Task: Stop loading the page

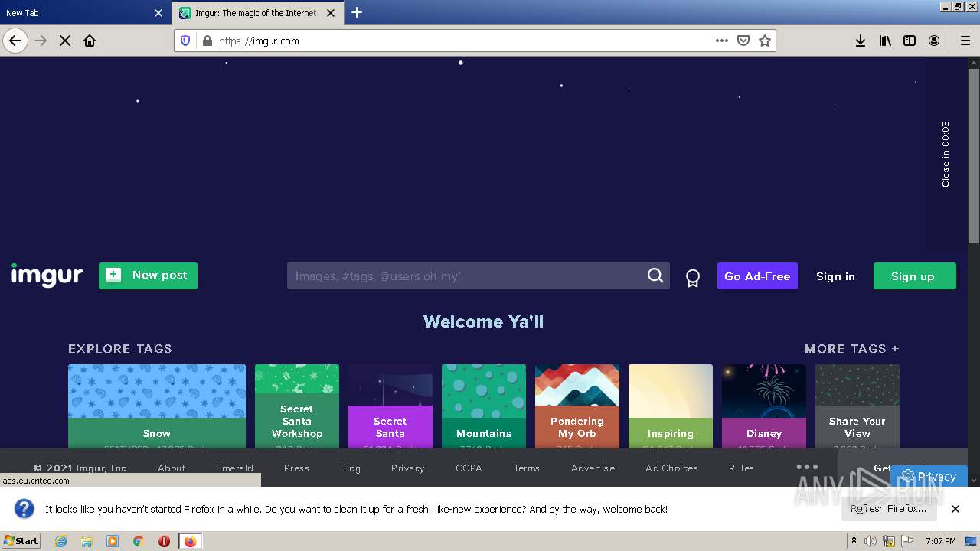Action: (65, 41)
